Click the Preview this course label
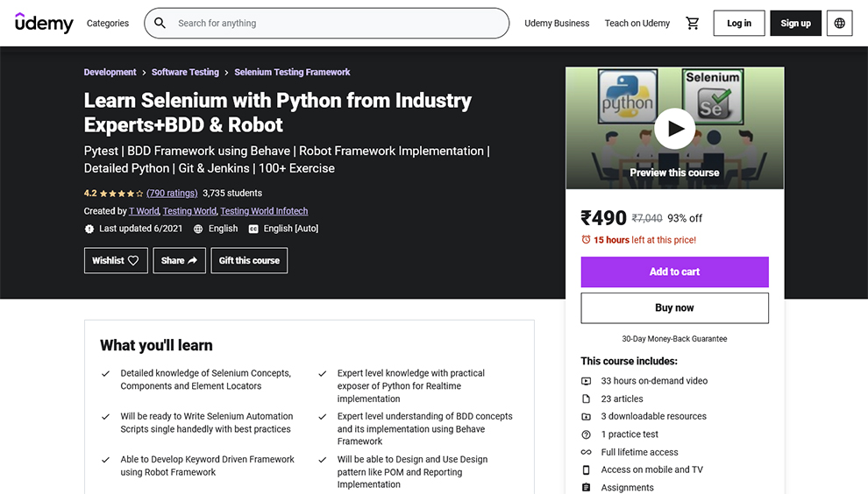Image resolution: width=868 pixels, height=494 pixels. (675, 173)
